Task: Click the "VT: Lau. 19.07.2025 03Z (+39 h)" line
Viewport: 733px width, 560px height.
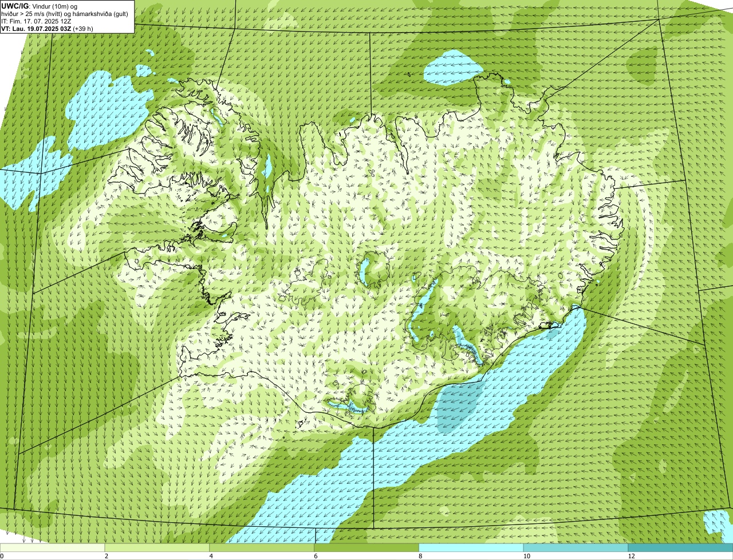Action: (47, 28)
